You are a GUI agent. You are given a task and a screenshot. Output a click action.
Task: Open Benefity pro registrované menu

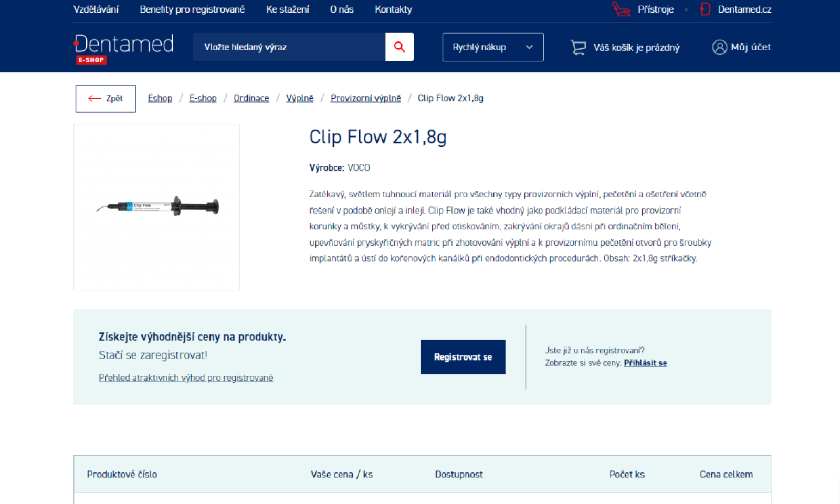pyautogui.click(x=192, y=9)
